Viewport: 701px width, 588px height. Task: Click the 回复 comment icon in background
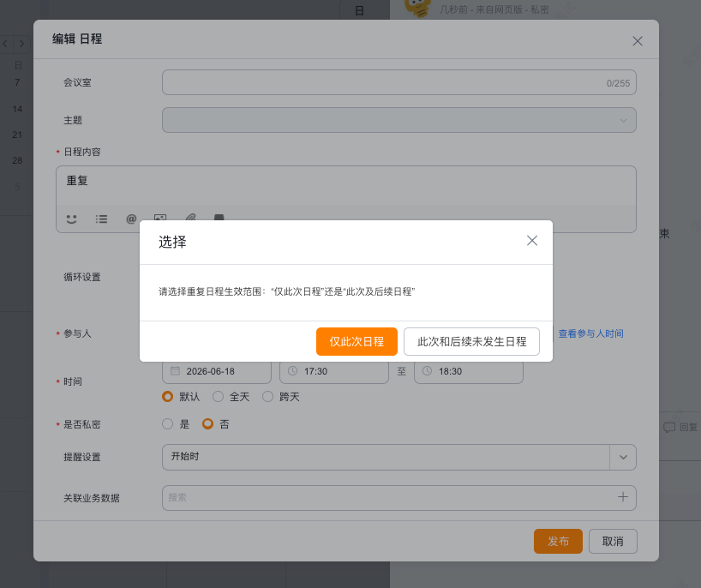pos(669,427)
